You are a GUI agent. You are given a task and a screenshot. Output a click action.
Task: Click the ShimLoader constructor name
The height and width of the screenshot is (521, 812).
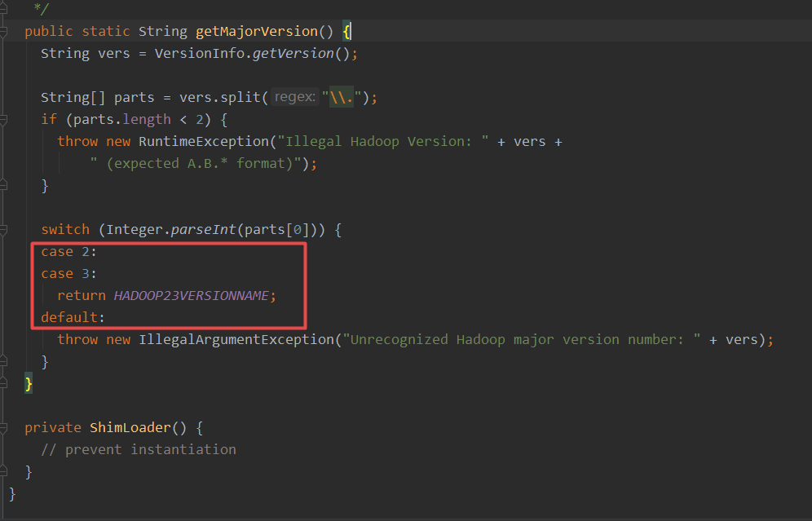pyautogui.click(x=130, y=427)
